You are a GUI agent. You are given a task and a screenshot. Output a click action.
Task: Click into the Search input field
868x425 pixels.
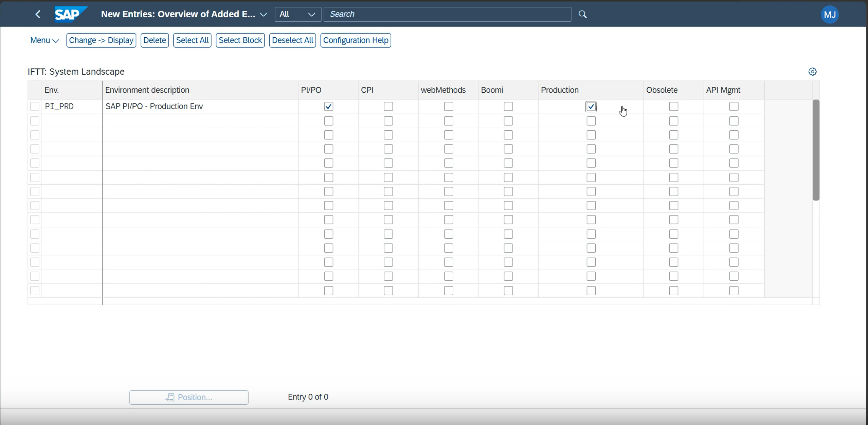[447, 14]
